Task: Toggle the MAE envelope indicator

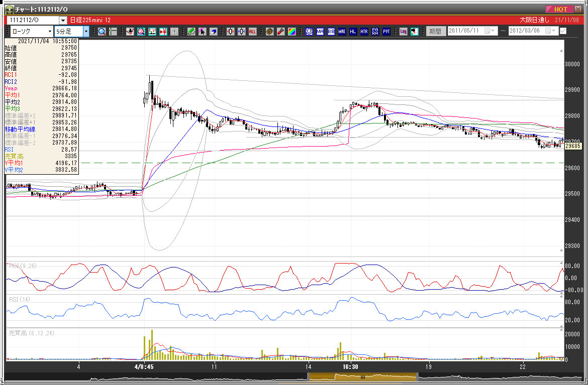Action: (342, 32)
